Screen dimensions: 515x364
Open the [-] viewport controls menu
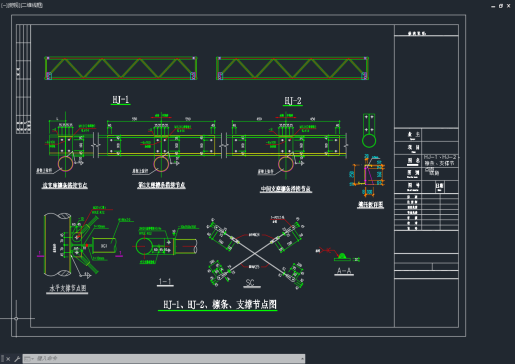coord(3,5)
